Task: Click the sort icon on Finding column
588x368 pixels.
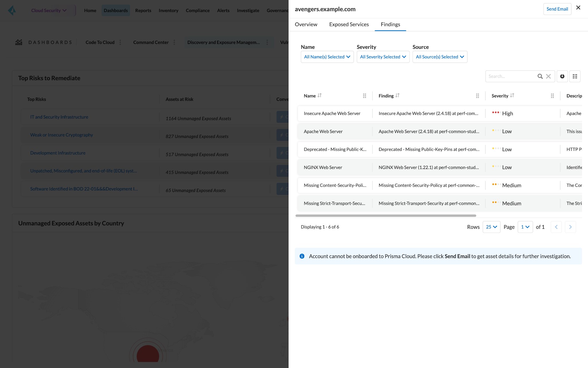Action: click(x=397, y=95)
